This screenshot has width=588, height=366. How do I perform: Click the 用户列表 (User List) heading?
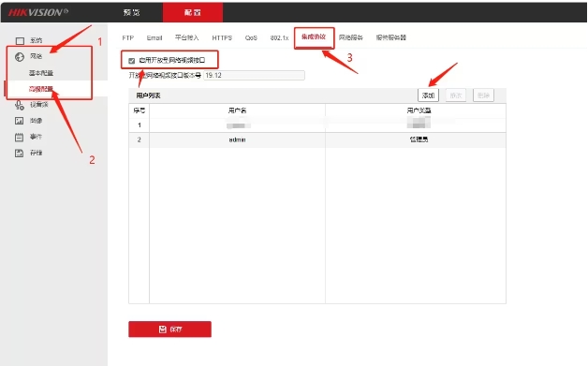point(149,95)
